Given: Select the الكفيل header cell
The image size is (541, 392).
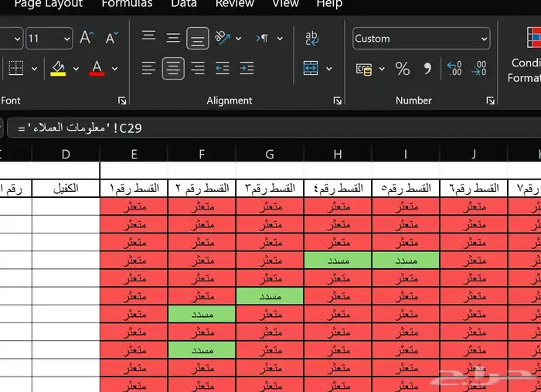Looking at the screenshot, I should 66,189.
